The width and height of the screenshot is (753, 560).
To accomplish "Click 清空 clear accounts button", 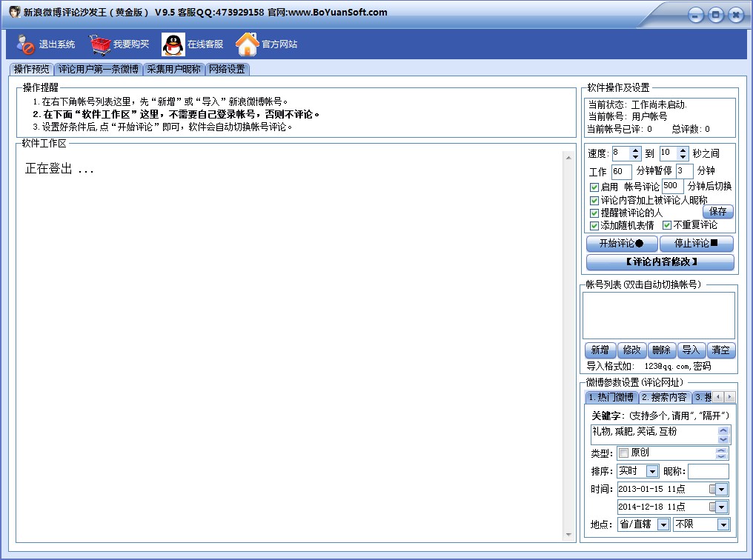I will click(x=721, y=350).
